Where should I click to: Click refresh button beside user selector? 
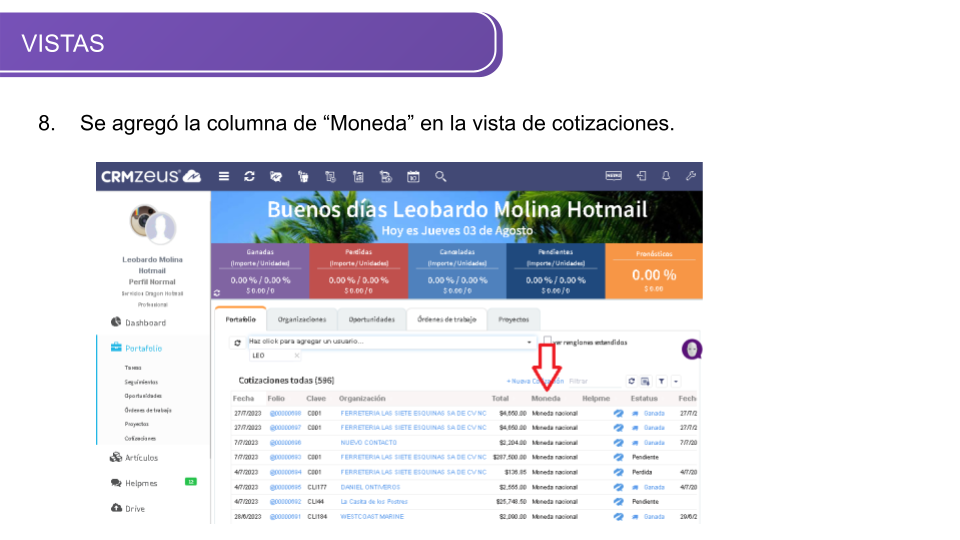pos(238,343)
